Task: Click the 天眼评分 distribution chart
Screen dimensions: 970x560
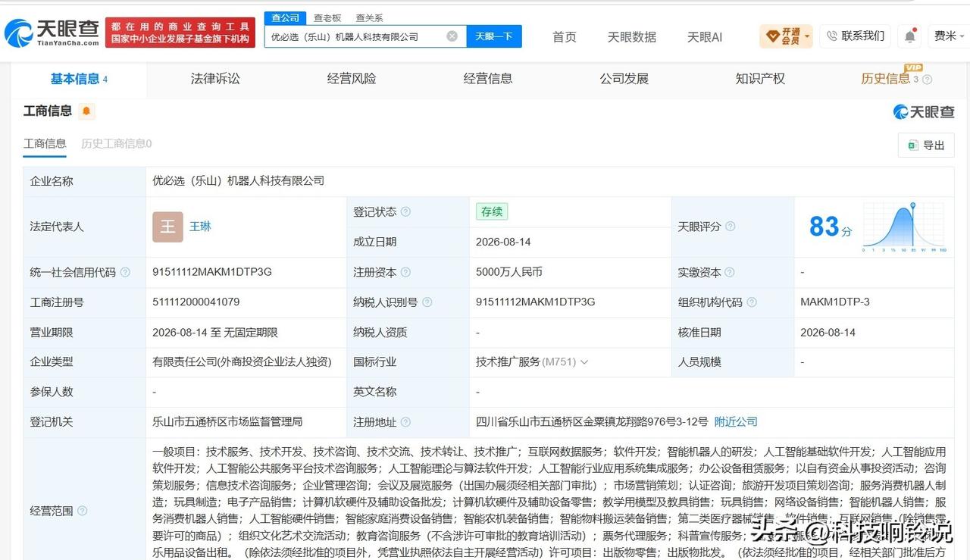Action: pos(905,227)
